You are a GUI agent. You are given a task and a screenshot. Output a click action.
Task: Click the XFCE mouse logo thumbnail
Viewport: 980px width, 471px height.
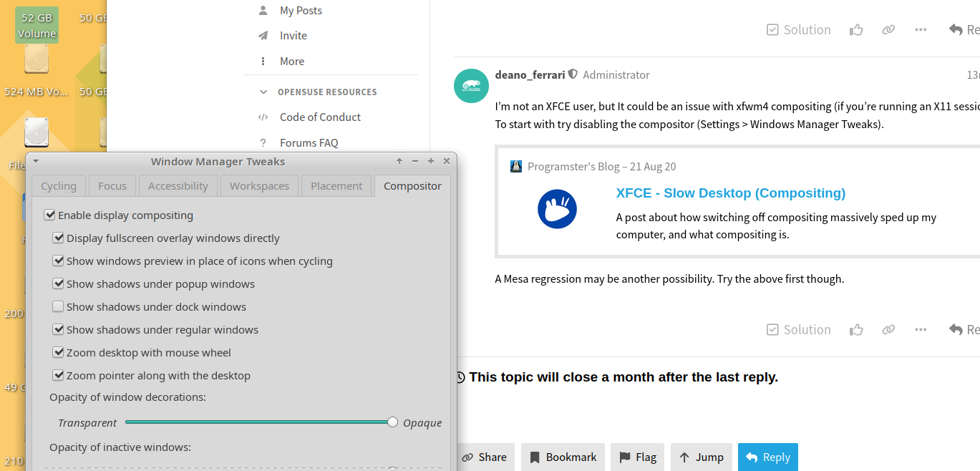click(x=557, y=209)
